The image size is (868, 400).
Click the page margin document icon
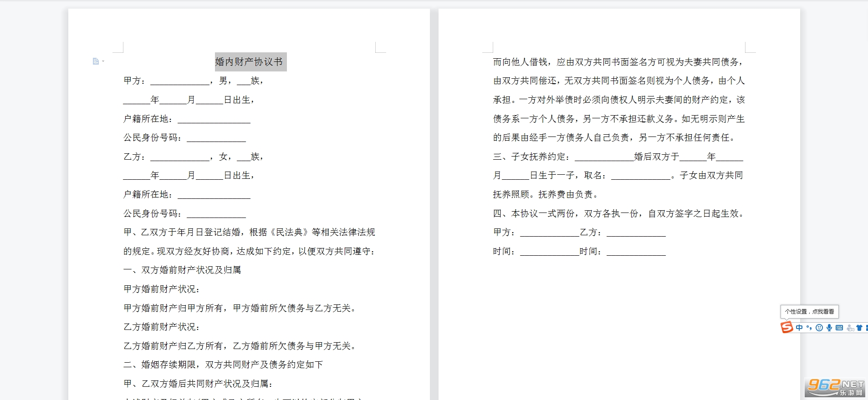pos(96,61)
